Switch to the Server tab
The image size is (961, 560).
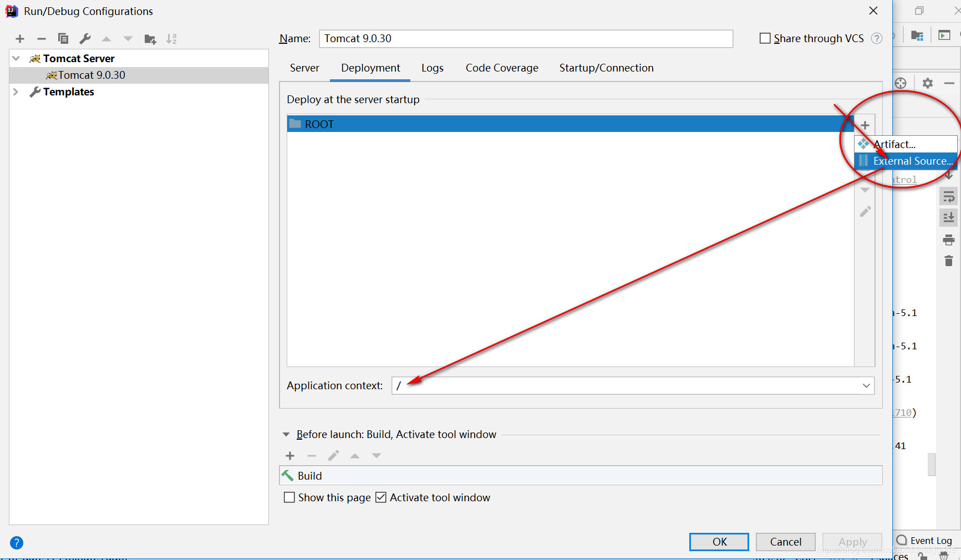(x=304, y=68)
